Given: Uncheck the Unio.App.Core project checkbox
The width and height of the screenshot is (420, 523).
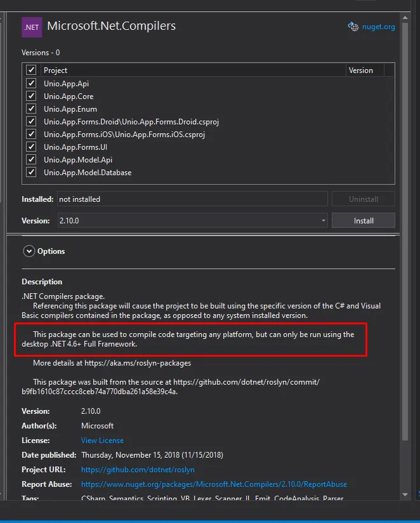Looking at the screenshot, I should point(31,96).
